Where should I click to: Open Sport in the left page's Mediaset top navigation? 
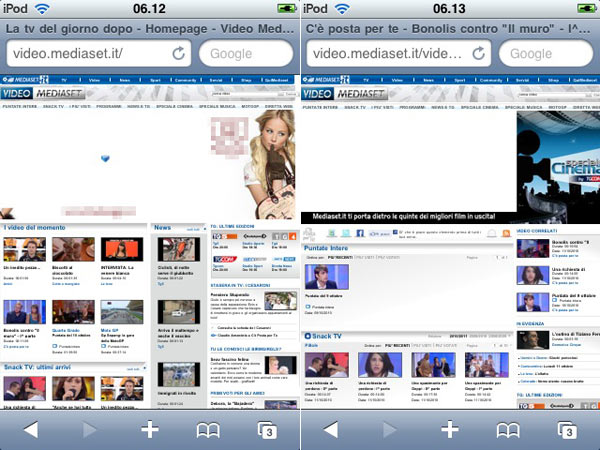[x=153, y=79]
